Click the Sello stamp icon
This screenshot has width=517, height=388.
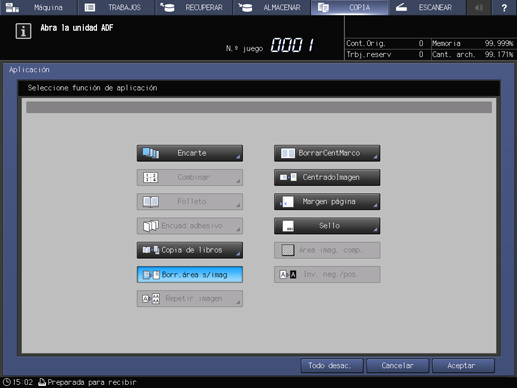coord(288,226)
